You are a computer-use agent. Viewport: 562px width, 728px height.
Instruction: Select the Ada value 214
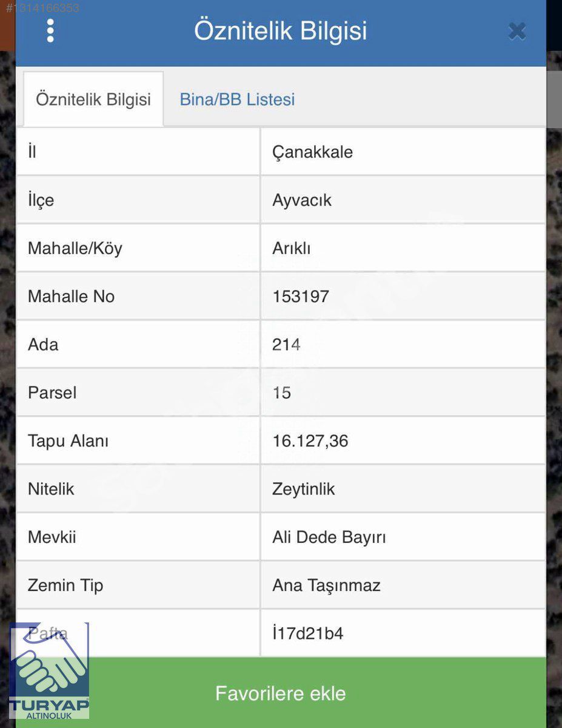pos(286,345)
